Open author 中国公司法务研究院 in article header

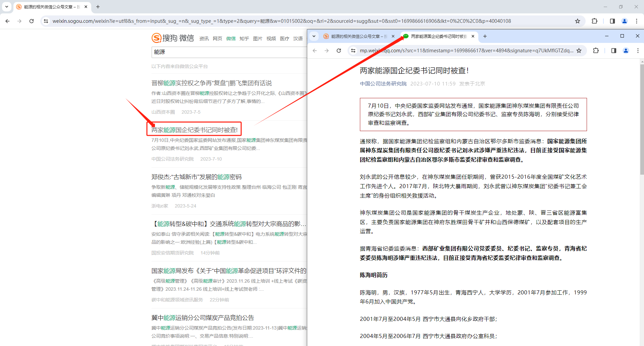(383, 84)
